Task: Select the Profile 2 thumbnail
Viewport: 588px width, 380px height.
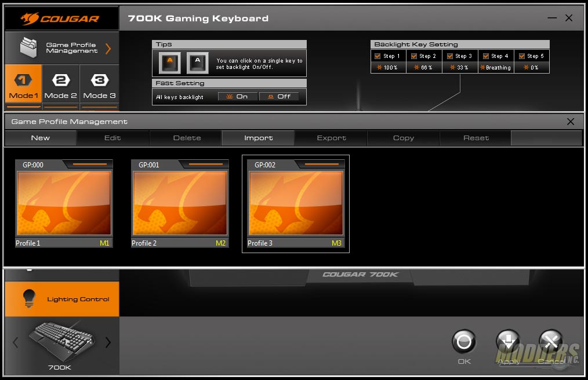Action: (x=180, y=203)
